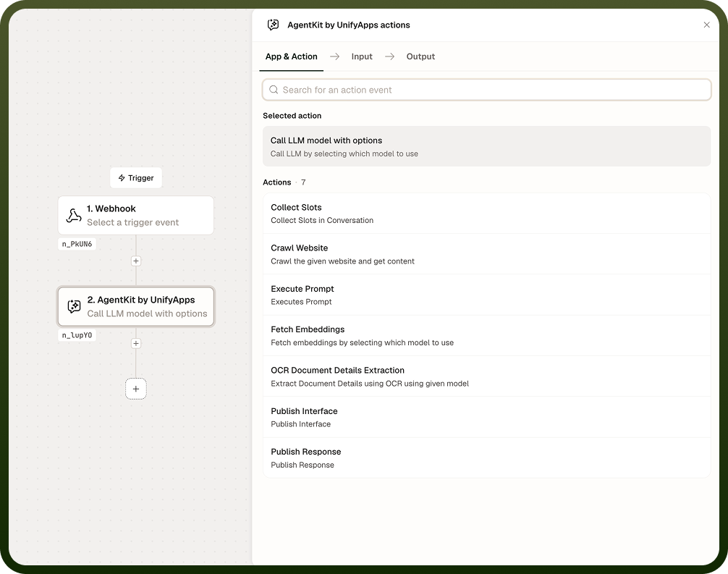This screenshot has height=574, width=728.
Task: Click the Webhook node icon
Action: 73,216
